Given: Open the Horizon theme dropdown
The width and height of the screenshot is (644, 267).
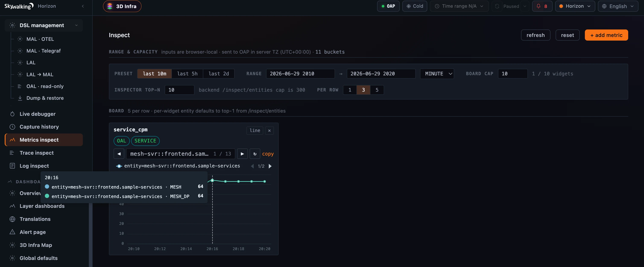Looking at the screenshot, I should click(575, 6).
